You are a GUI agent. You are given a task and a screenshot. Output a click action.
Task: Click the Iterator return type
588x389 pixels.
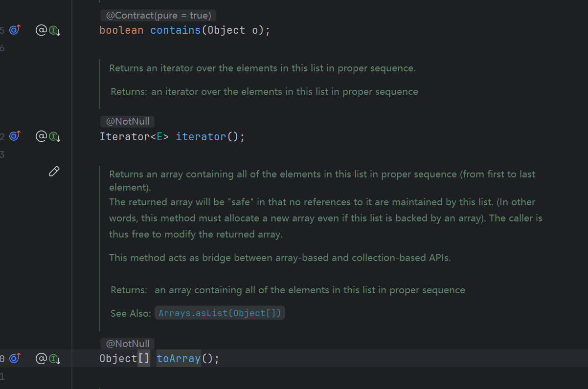tap(124, 136)
